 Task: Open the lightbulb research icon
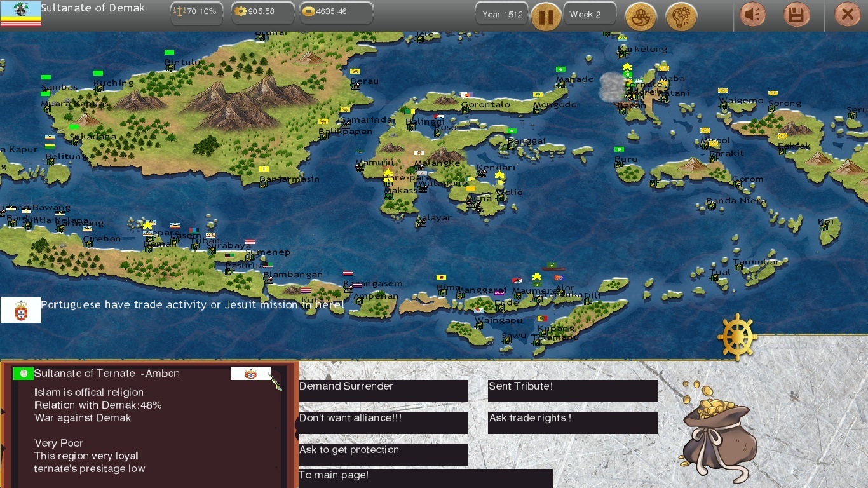[x=681, y=17]
